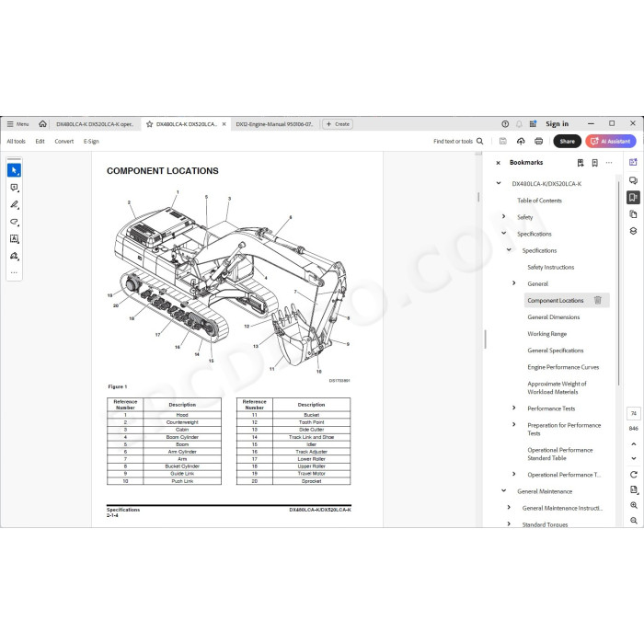Collapse the General Maintenance bookmark
This screenshot has width=644, height=644.
pos(504,490)
